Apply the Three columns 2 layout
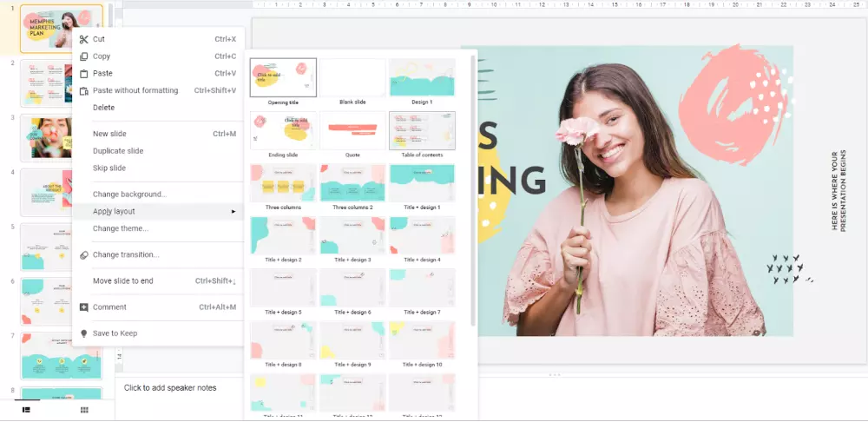 coord(352,182)
